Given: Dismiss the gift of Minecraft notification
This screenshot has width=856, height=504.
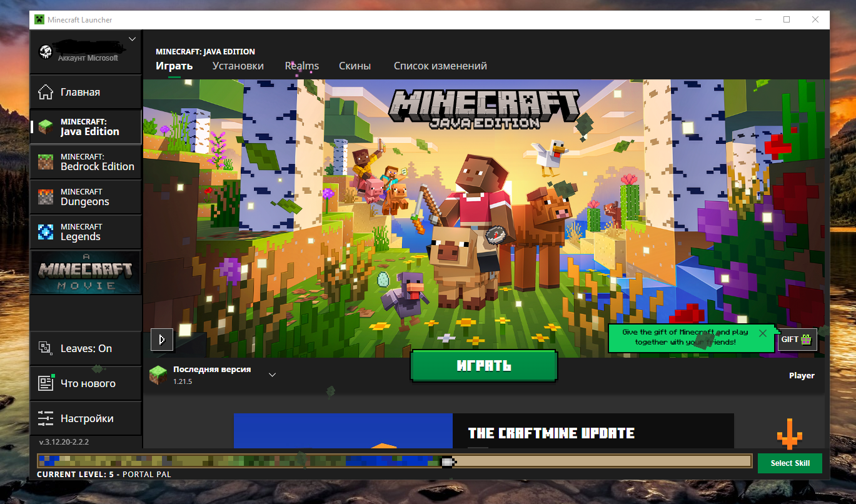Looking at the screenshot, I should click(x=762, y=333).
